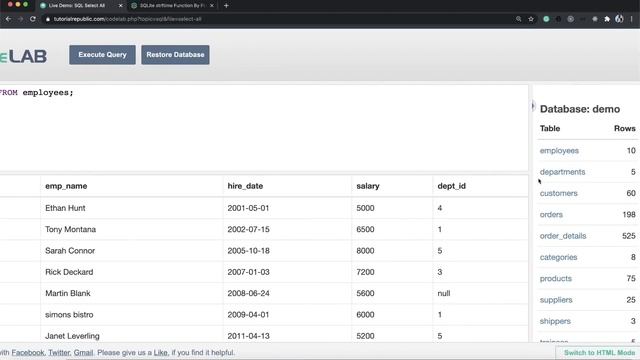Open the shippers table link
The width and height of the screenshot is (640, 360).
coord(555,321)
